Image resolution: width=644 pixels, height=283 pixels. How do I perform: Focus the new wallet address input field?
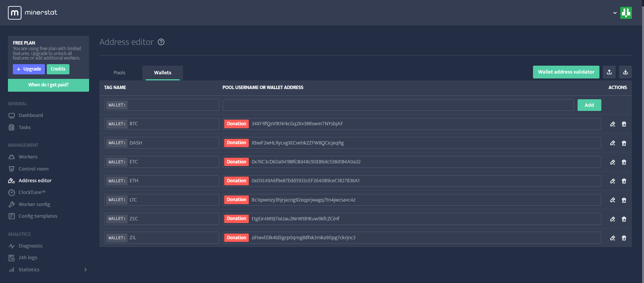pyautogui.click(x=398, y=105)
